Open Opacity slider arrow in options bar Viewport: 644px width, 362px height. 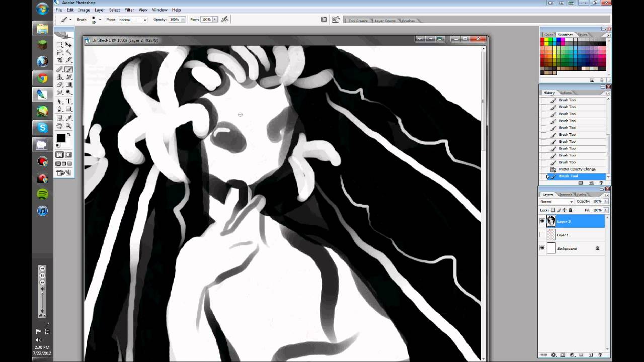click(x=183, y=20)
